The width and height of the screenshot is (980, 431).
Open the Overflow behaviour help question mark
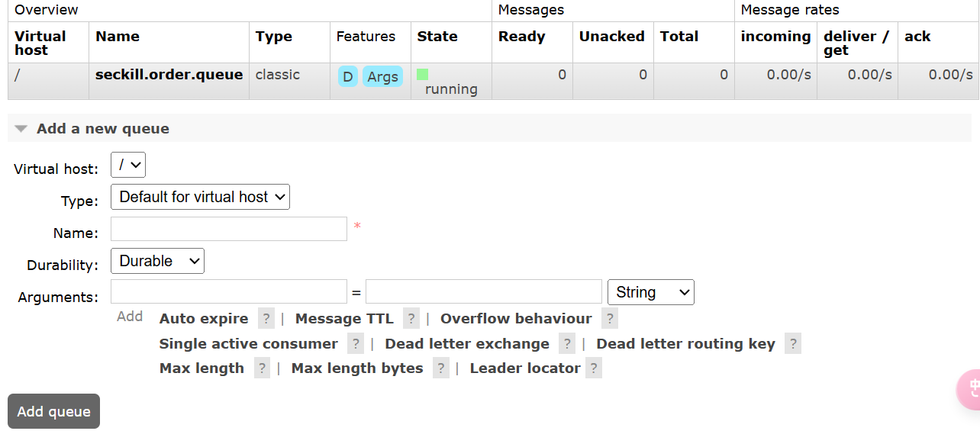pyautogui.click(x=609, y=319)
